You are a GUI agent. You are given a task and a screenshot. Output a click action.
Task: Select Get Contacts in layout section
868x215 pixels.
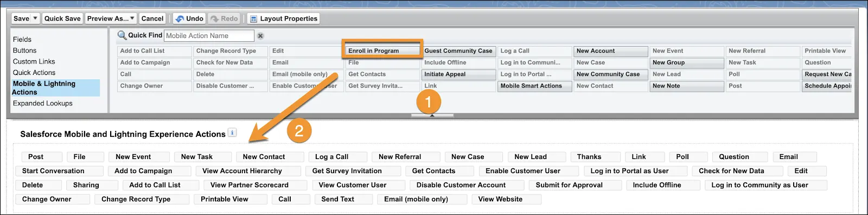pos(439,171)
